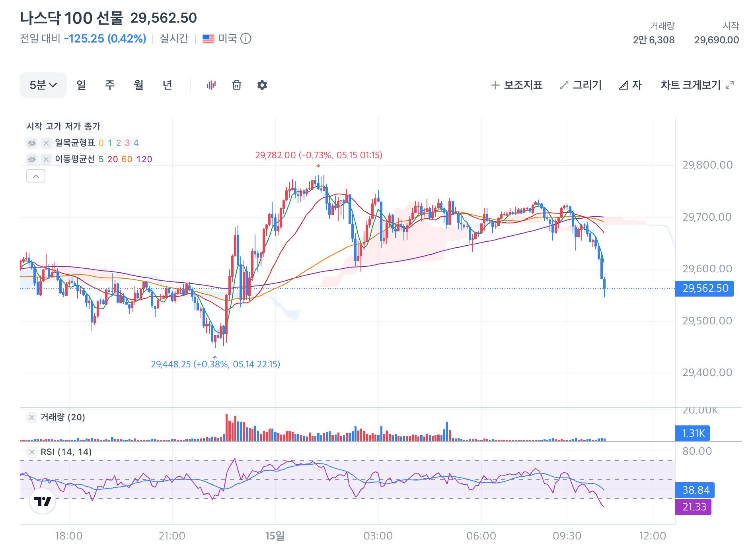The image size is (756, 555).
Task: Open the 5분 interval dropdown
Action: (43, 85)
